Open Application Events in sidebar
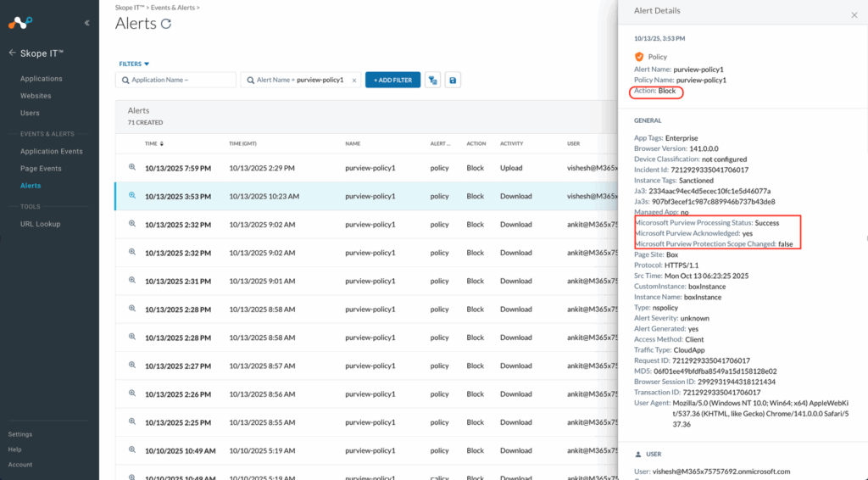Image resolution: width=868 pixels, height=480 pixels. (x=52, y=151)
